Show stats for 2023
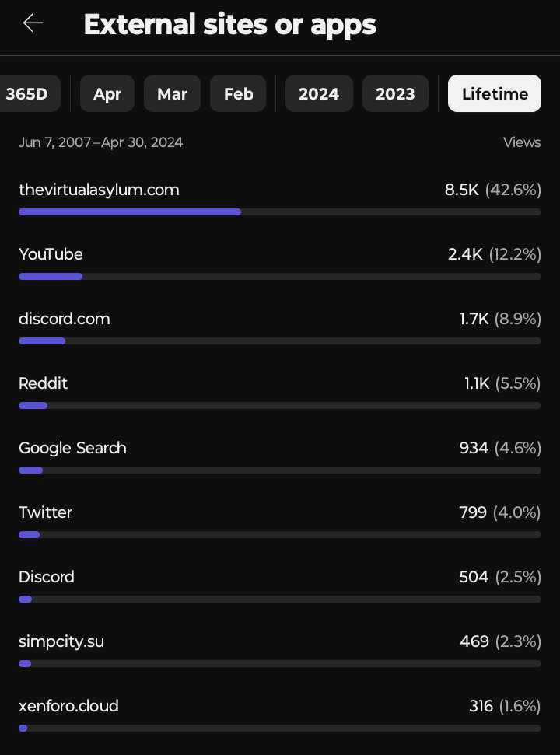This screenshot has height=755, width=560. pyautogui.click(x=395, y=93)
